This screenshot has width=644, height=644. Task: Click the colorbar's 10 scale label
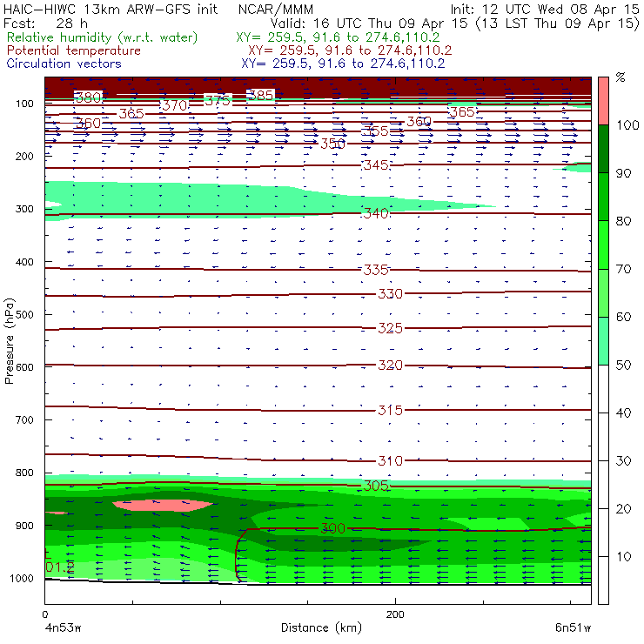[623, 556]
